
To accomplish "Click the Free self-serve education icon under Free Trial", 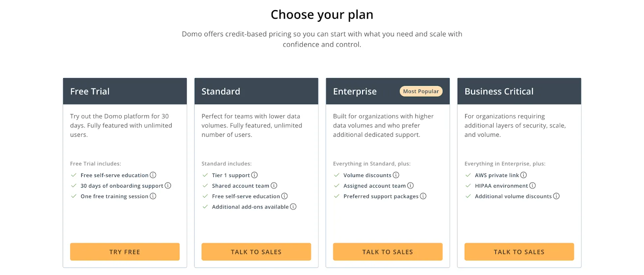I will pyautogui.click(x=153, y=175).
